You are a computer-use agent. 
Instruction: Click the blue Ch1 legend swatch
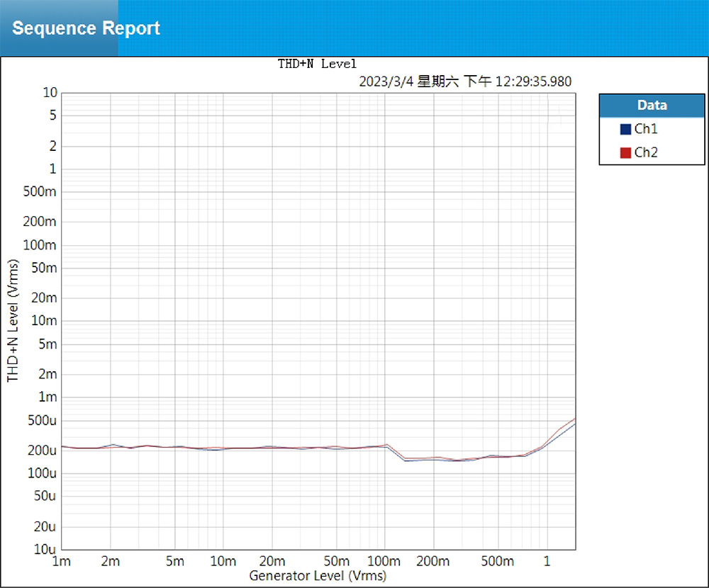point(625,129)
